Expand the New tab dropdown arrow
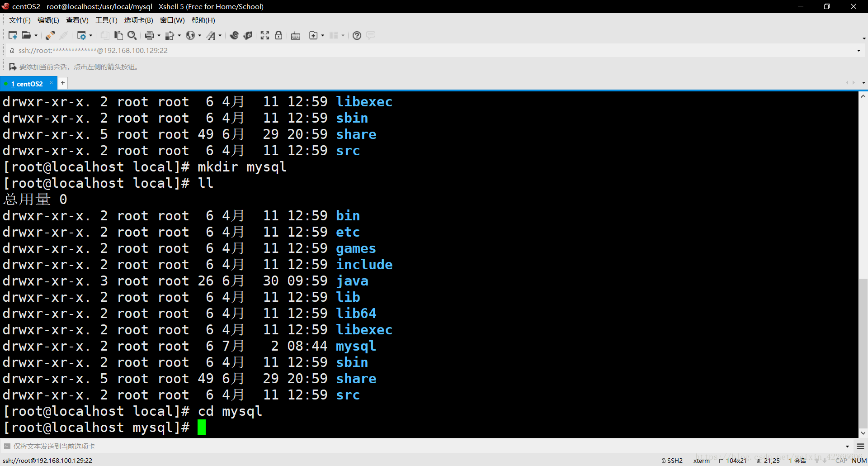This screenshot has width=868, height=466. [322, 35]
